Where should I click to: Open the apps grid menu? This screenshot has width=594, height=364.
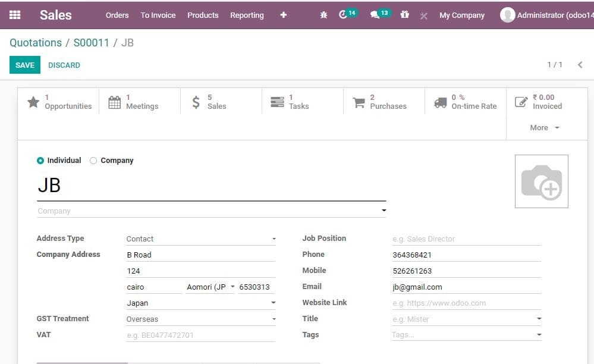click(x=15, y=15)
